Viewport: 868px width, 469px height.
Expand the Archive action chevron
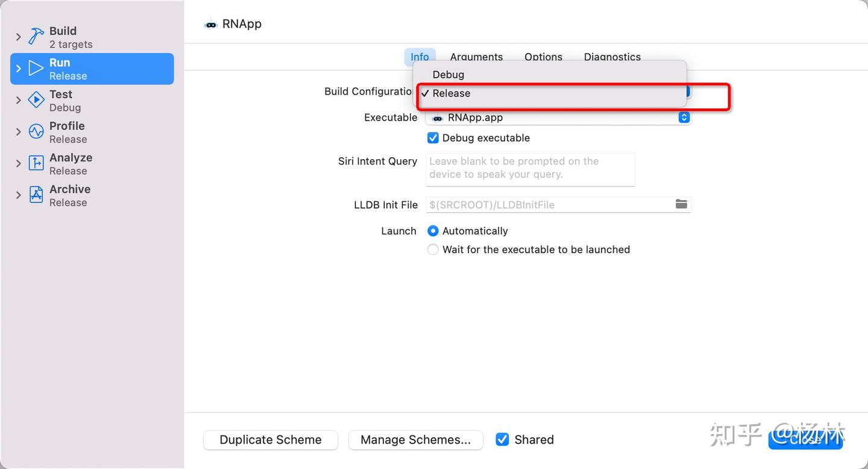(19, 195)
